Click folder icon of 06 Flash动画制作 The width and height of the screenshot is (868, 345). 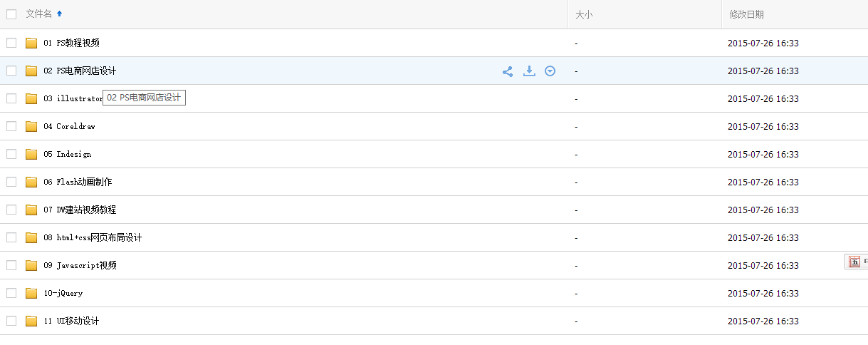(x=31, y=182)
